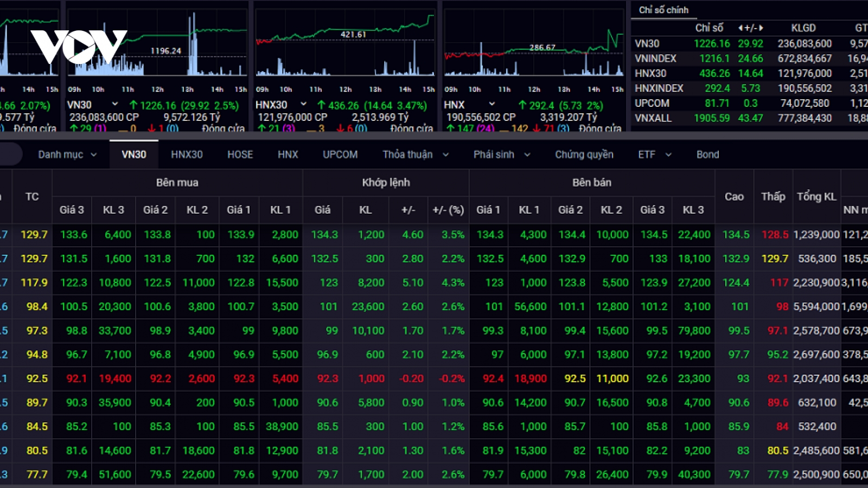The image size is (868, 488).
Task: Click the left arrow beside +/- in Chỉ số chính
Action: pos(741,28)
